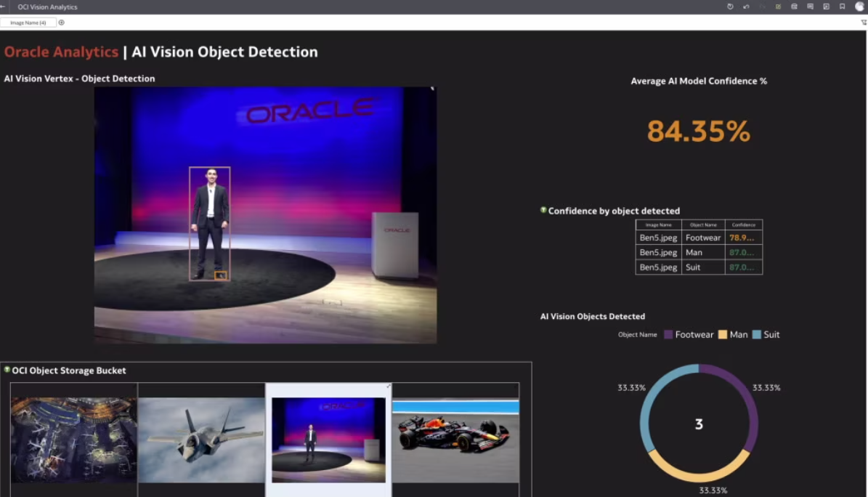868x497 pixels.
Task: Select the Formula 1 race car thumbnail
Action: [x=455, y=442]
